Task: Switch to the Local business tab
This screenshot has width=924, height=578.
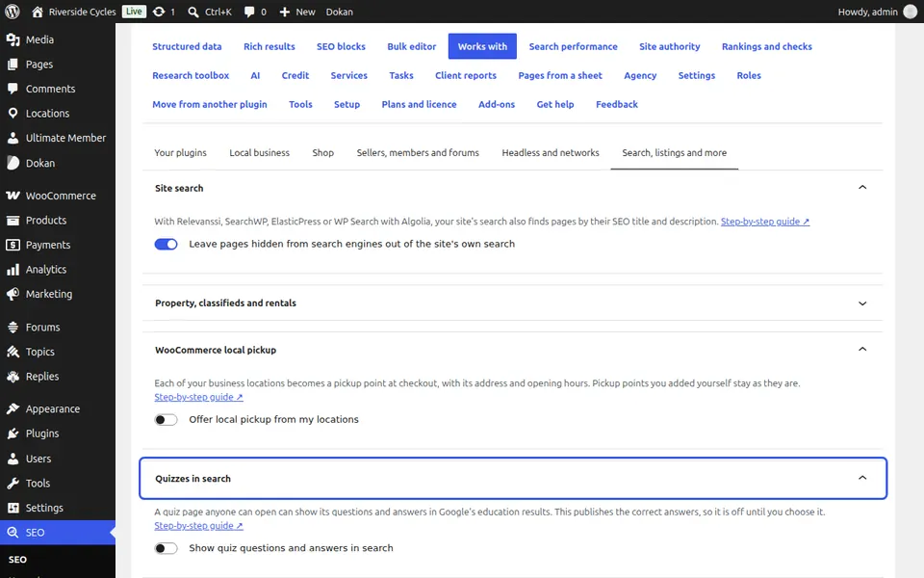Action: (x=259, y=153)
